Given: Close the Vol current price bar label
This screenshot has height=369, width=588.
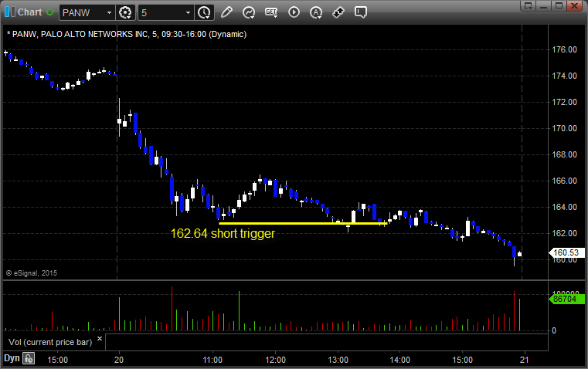Looking at the screenshot, I should 100,339.
